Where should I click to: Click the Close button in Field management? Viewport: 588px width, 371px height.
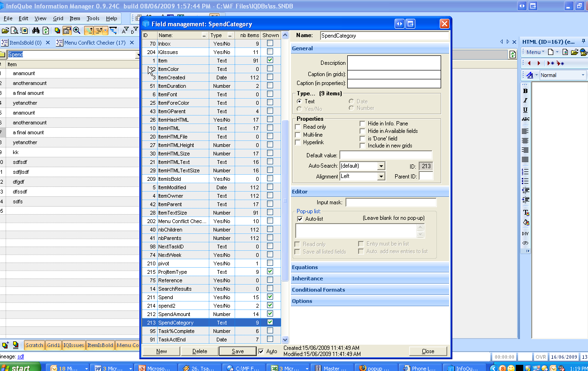428,351
